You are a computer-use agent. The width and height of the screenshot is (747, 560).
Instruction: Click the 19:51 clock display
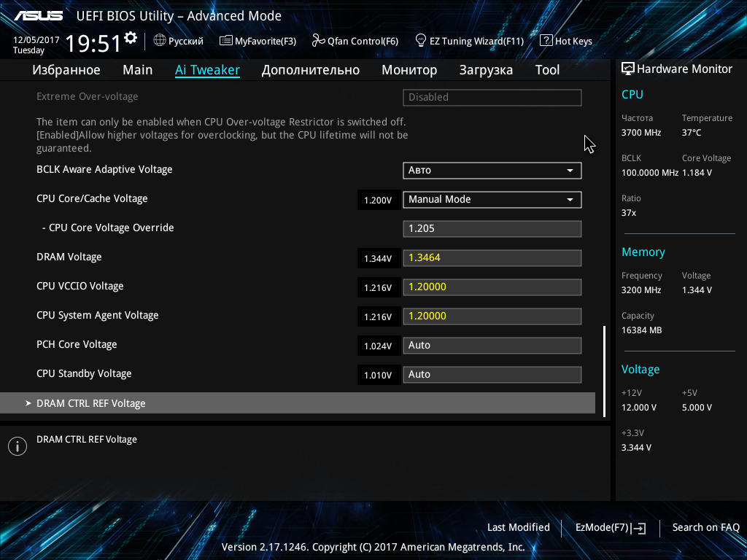click(x=93, y=43)
